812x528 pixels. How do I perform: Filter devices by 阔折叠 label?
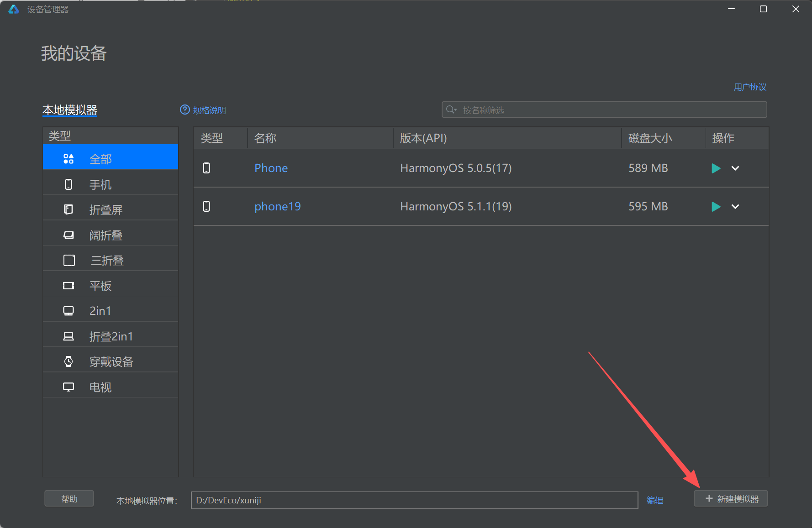tap(106, 235)
